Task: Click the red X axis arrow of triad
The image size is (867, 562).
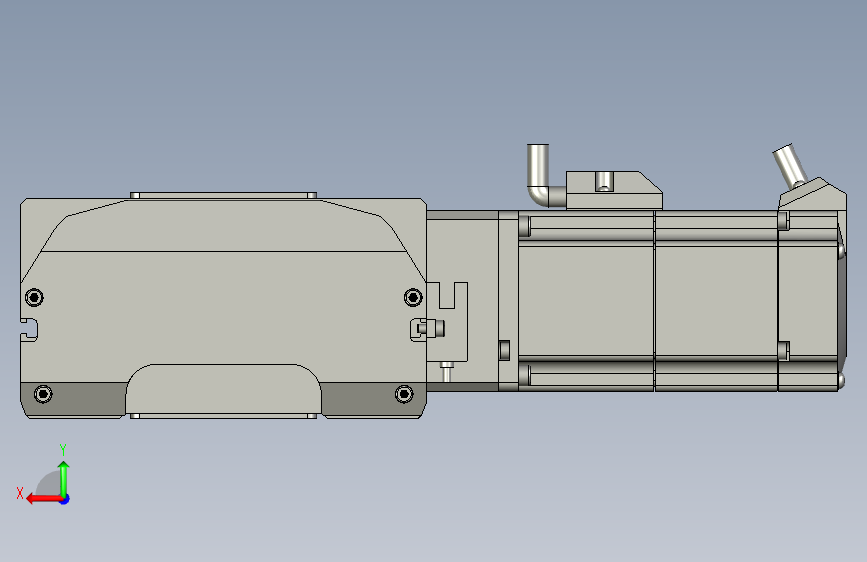Action: point(44,499)
